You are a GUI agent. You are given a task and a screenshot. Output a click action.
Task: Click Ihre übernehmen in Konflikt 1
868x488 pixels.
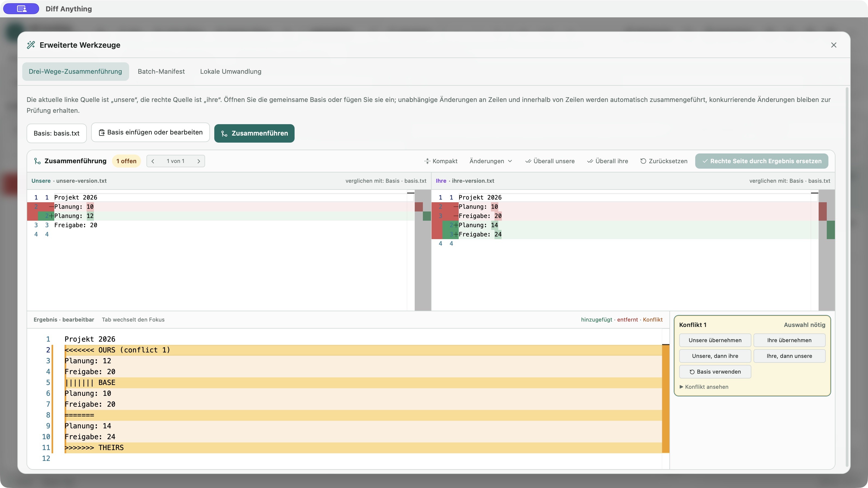click(789, 340)
